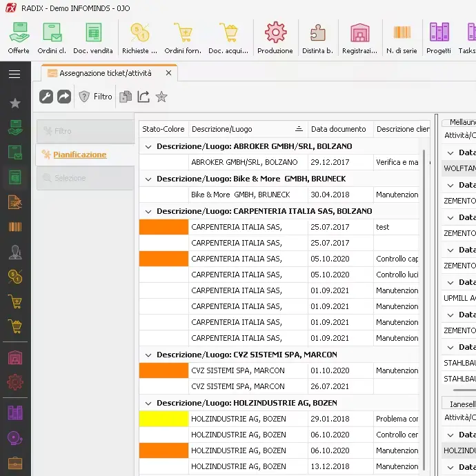
Task: Click the wrench settings tool button
Action: click(x=46, y=97)
